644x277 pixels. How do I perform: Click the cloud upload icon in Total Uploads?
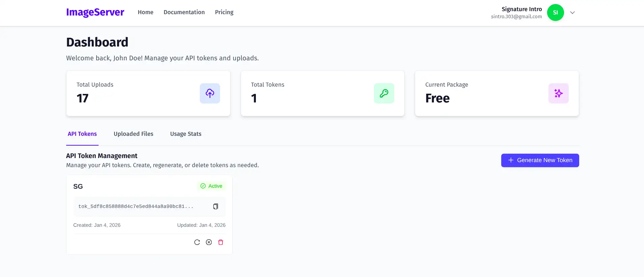(210, 93)
